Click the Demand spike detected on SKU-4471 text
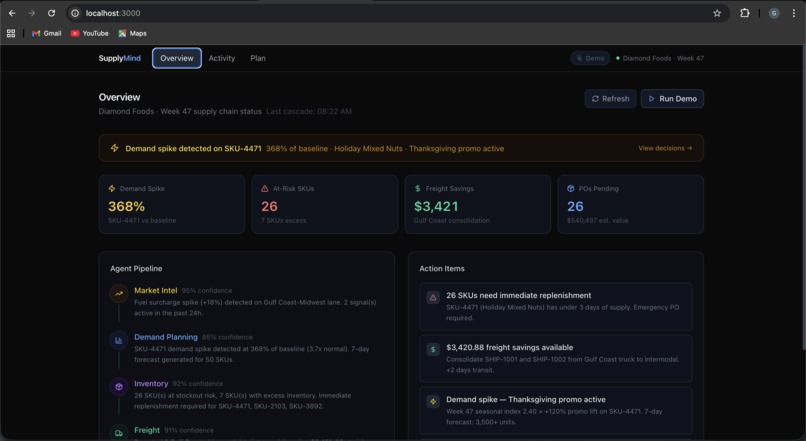This screenshot has width=806, height=441. click(193, 149)
